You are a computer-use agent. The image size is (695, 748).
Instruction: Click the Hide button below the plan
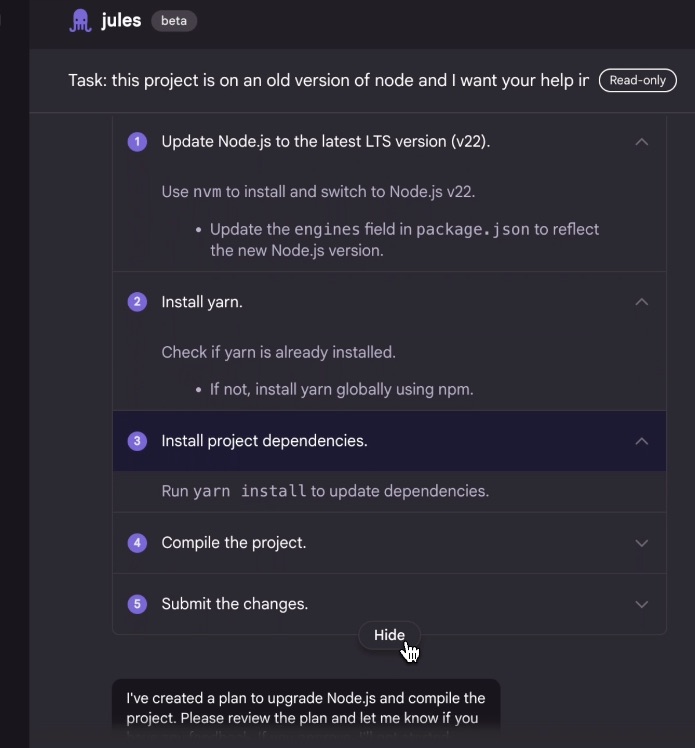(389, 635)
